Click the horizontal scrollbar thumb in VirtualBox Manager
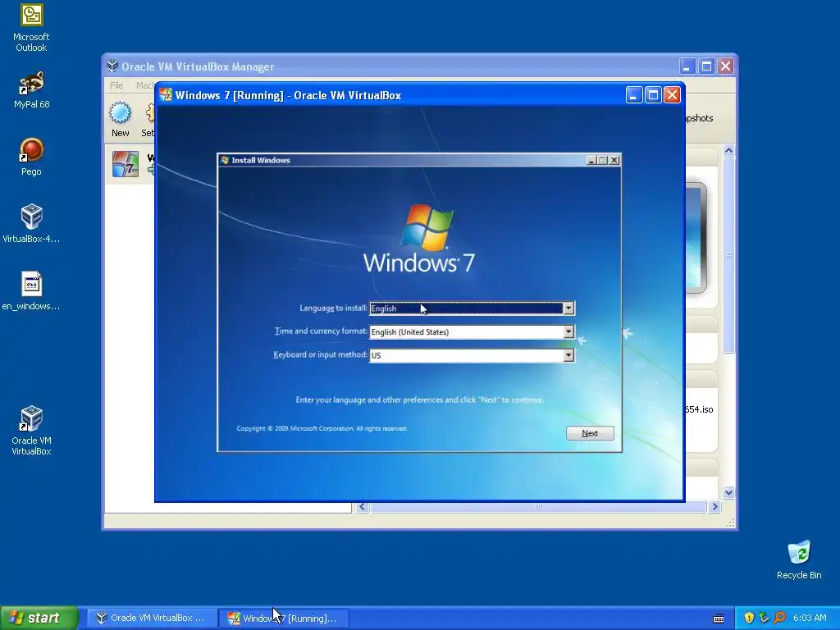The image size is (840, 630). coord(538,507)
